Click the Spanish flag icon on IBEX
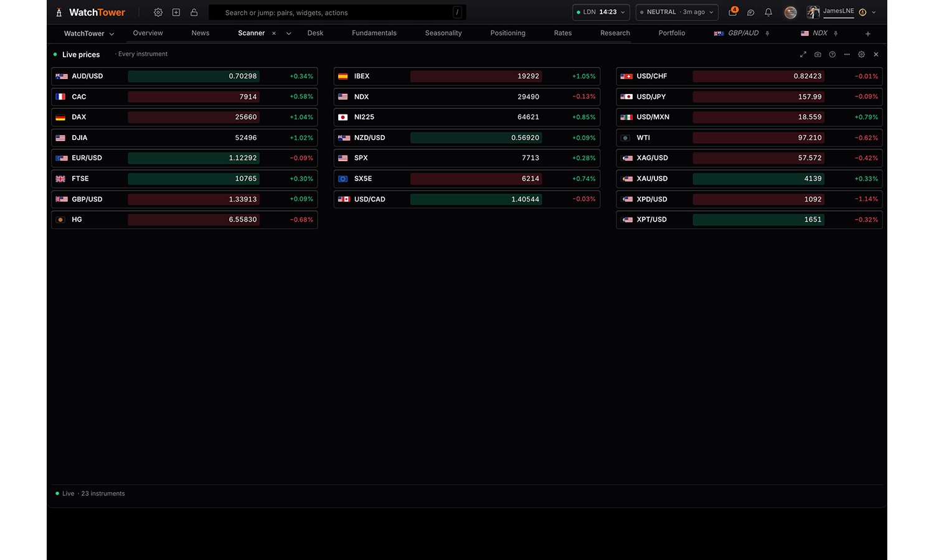 343,77
